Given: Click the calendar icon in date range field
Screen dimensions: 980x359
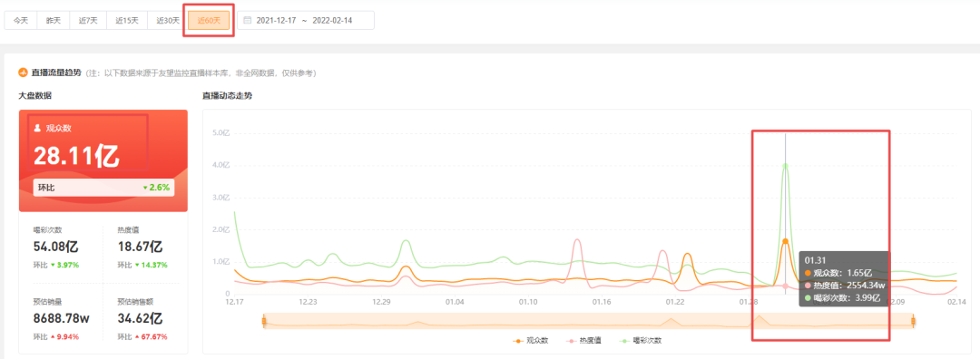Looking at the screenshot, I should pos(248,20).
